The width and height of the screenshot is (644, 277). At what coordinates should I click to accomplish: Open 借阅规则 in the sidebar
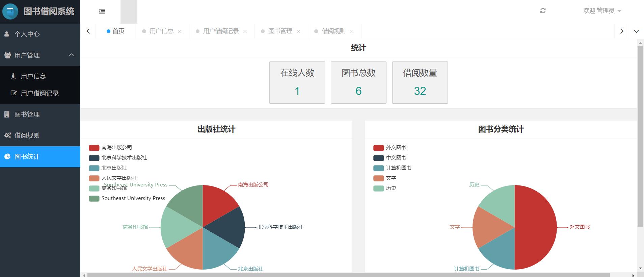[x=40, y=135]
